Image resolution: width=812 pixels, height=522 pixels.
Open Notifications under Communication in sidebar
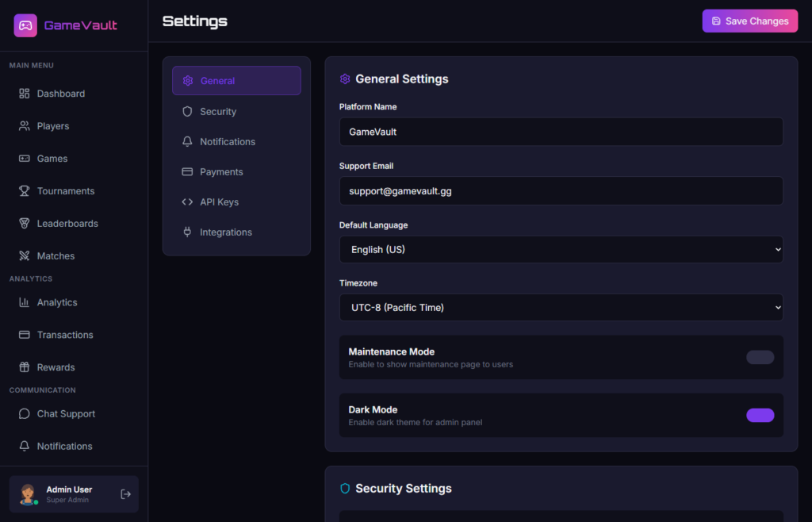74,446
